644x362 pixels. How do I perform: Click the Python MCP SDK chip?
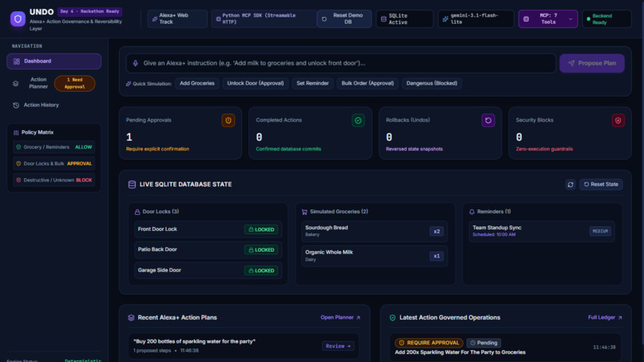[264, 18]
